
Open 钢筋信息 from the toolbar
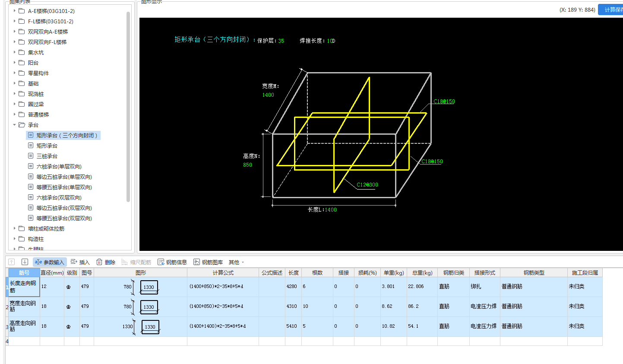(x=172, y=262)
